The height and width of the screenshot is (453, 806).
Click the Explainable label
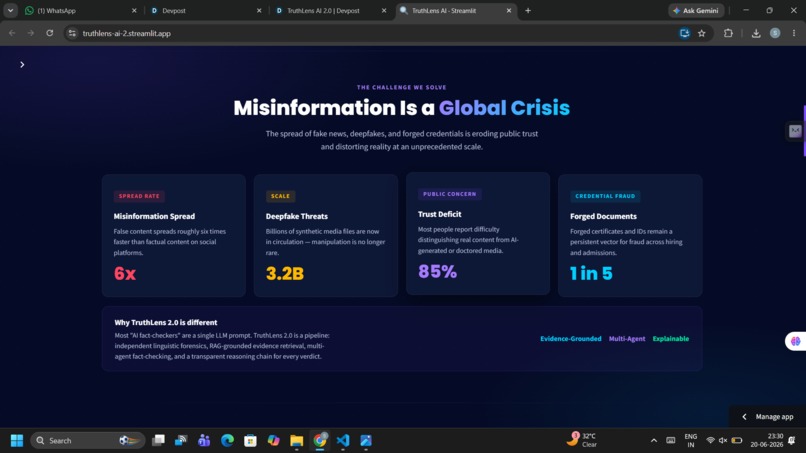coord(670,339)
